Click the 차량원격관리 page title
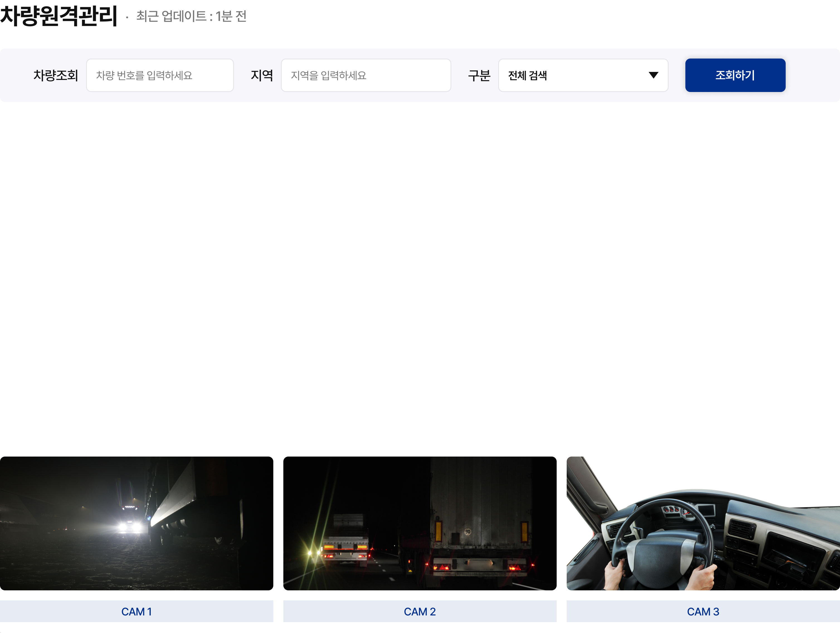 pos(59,16)
